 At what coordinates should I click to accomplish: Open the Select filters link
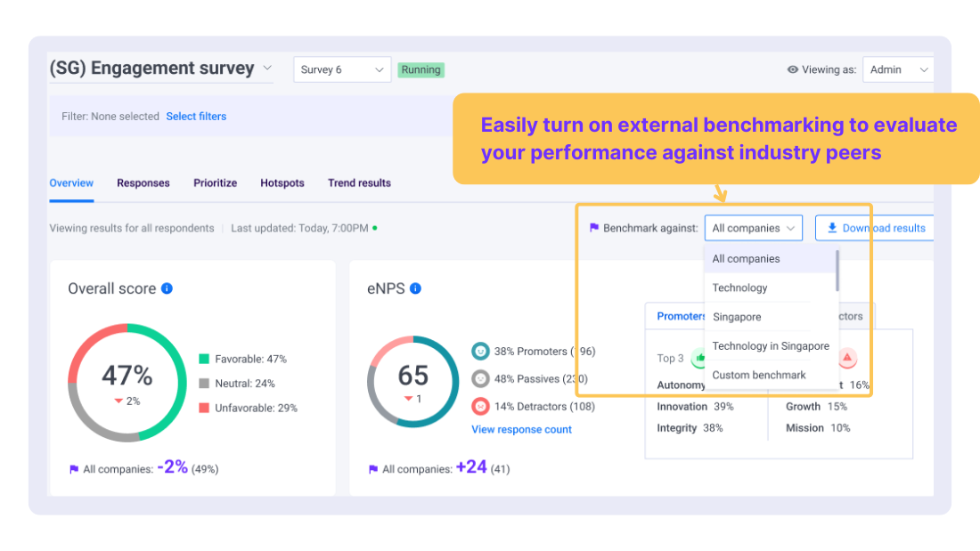click(196, 116)
